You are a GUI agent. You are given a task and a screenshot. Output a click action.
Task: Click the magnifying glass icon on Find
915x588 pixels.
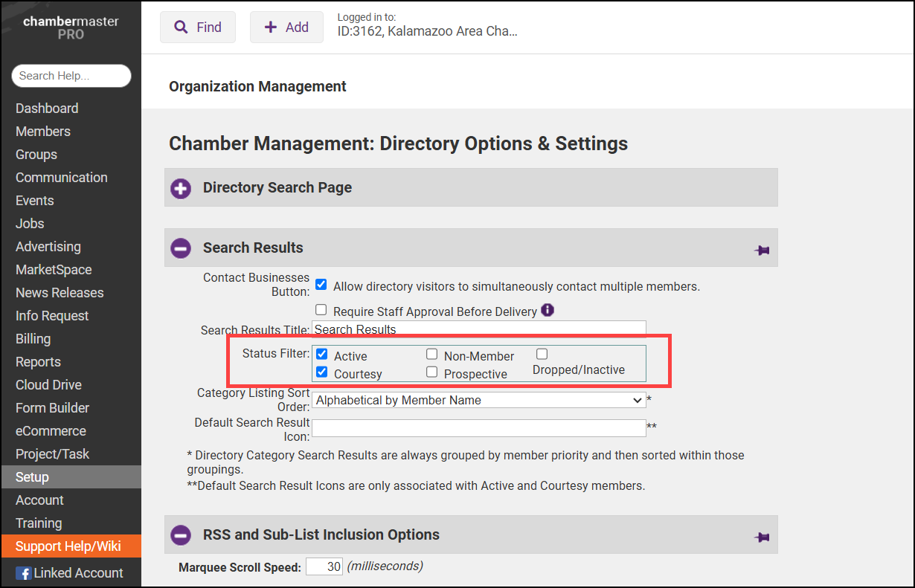coord(181,28)
